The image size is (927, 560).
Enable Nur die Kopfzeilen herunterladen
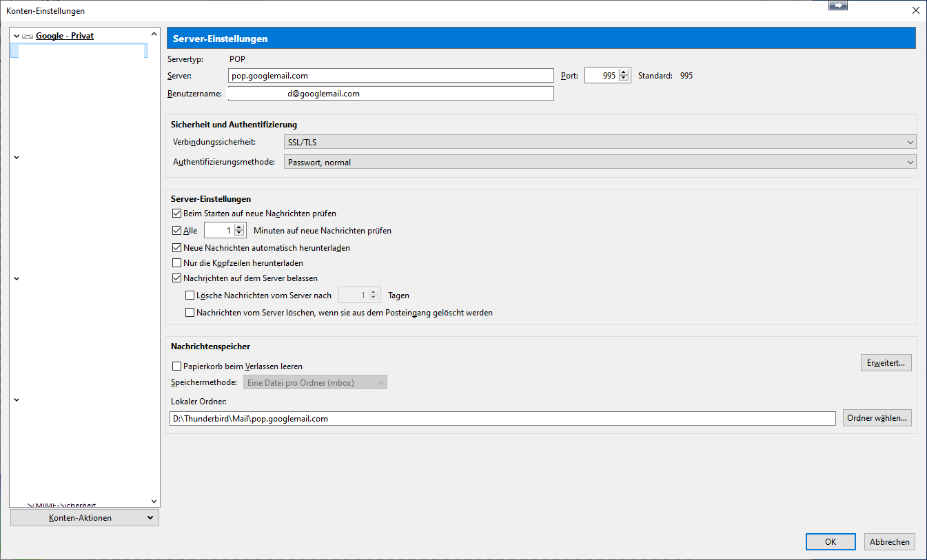click(x=176, y=263)
